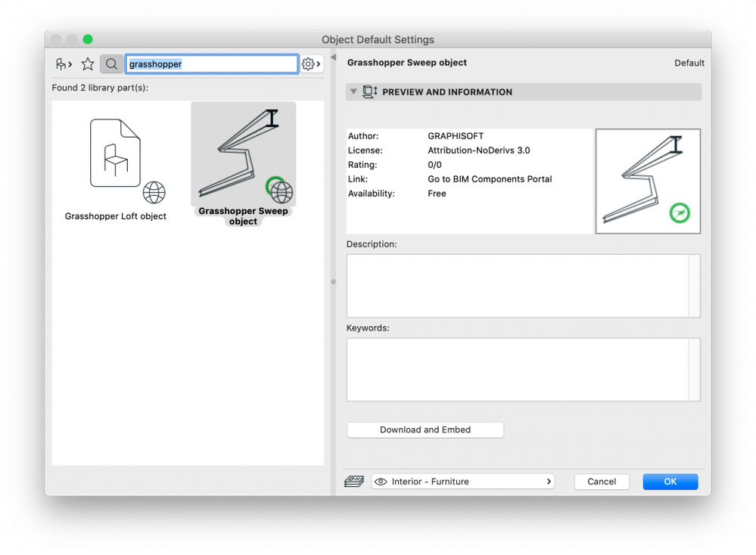Click the Cancel button
Screen dimensions: 756x555
click(602, 482)
